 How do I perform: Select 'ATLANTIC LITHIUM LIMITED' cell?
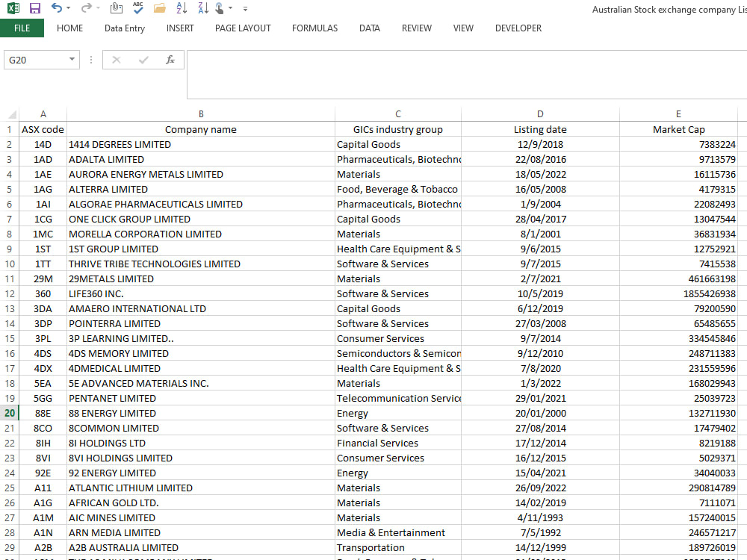(x=201, y=488)
